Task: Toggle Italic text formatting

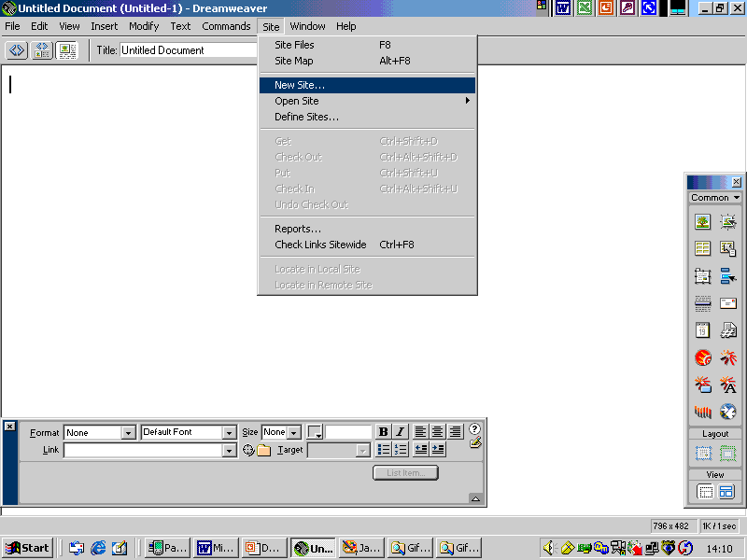Action: point(401,432)
